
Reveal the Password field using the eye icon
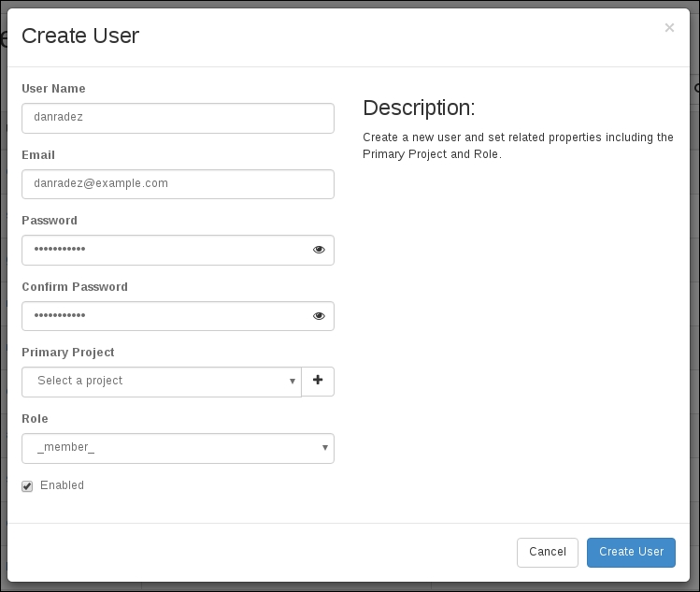[x=319, y=250]
